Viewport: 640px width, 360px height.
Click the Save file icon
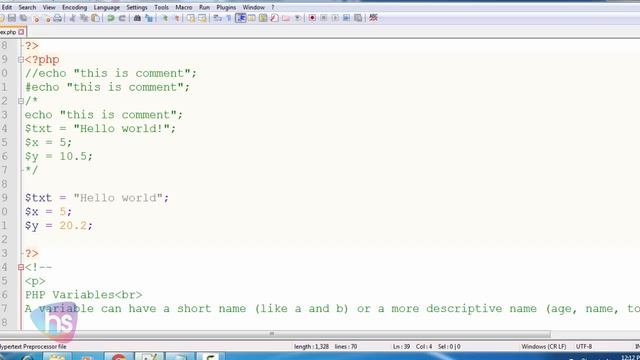[12, 18]
